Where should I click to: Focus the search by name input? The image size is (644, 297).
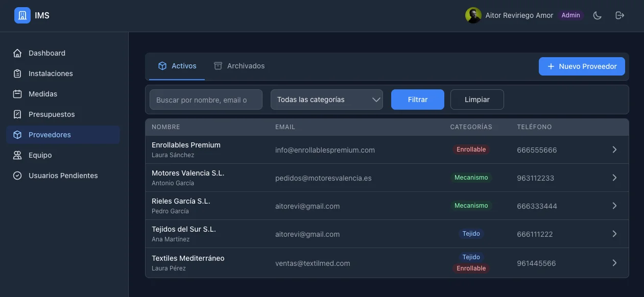206,100
